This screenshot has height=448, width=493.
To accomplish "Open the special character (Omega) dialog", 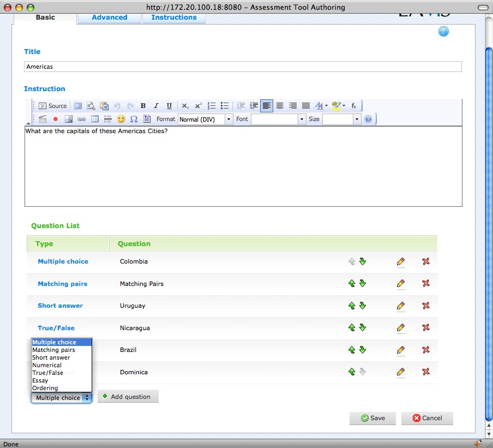I will (x=134, y=119).
